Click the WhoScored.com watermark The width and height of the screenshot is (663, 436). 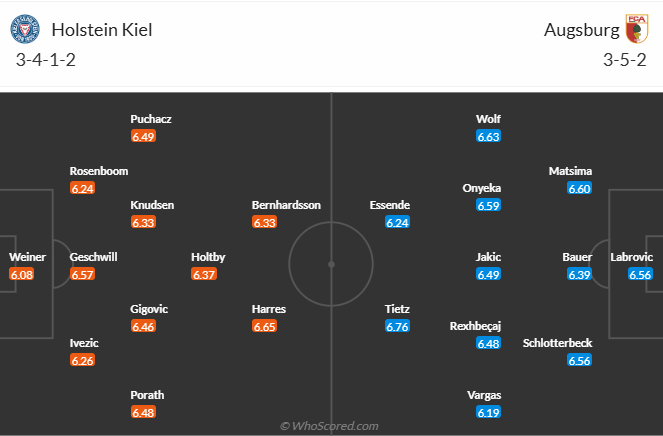click(329, 426)
